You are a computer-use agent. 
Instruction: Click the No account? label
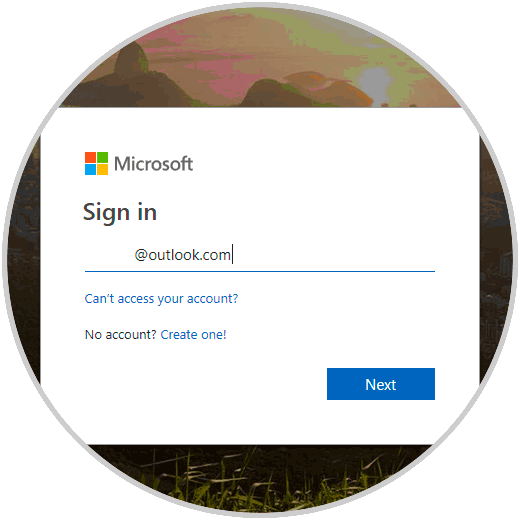[x=120, y=334]
